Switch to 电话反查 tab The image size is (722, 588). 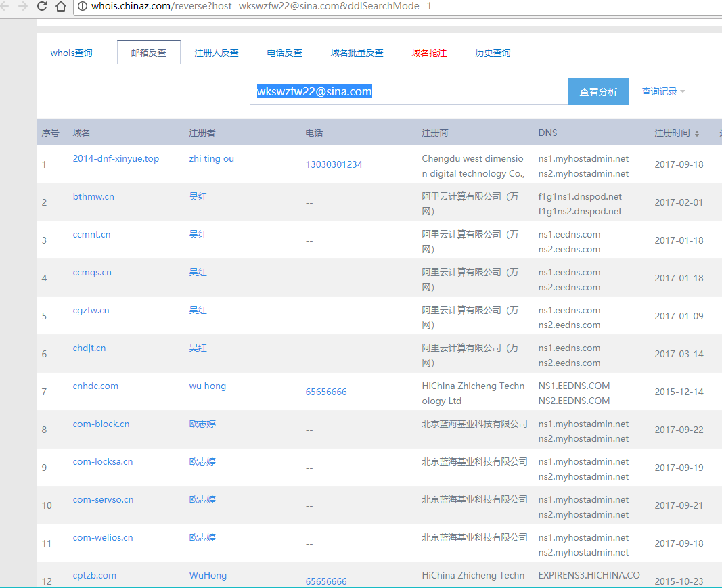[x=285, y=53]
